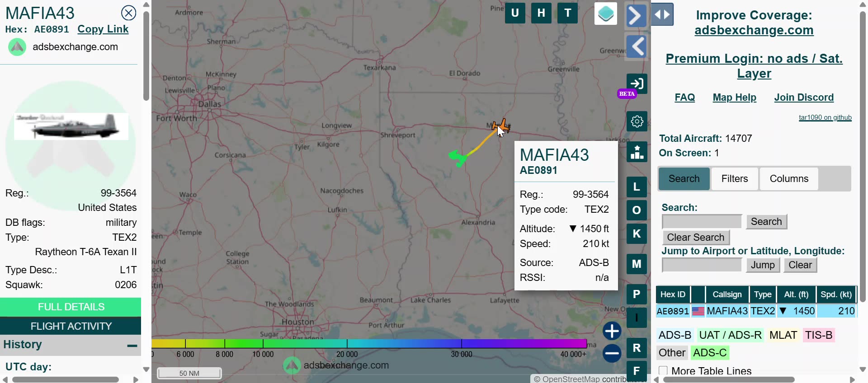Open the settings gear icon
868x383 pixels.
[637, 121]
